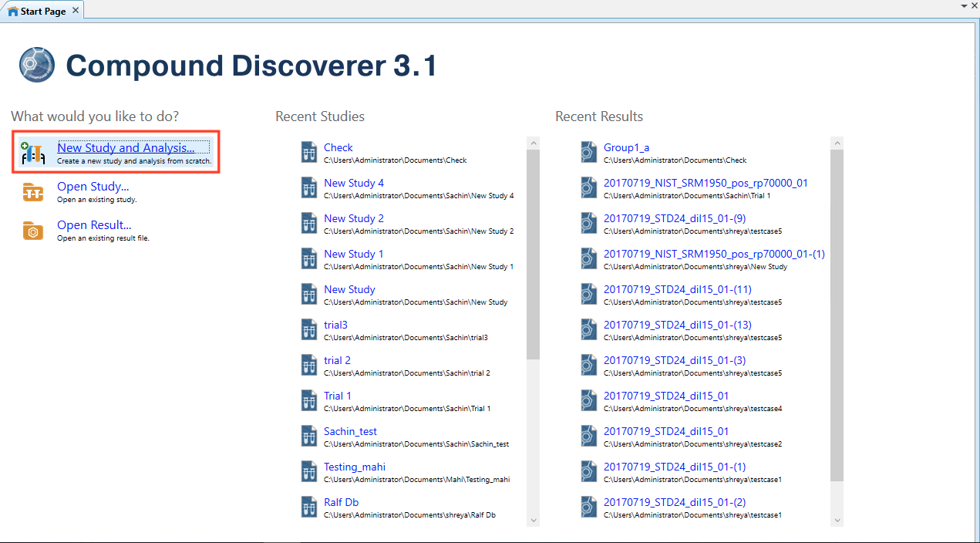Click the path C:\Users\Administrator\Documents\shreya\Ralf Db
Image resolution: width=980 pixels, height=543 pixels.
pos(409,515)
